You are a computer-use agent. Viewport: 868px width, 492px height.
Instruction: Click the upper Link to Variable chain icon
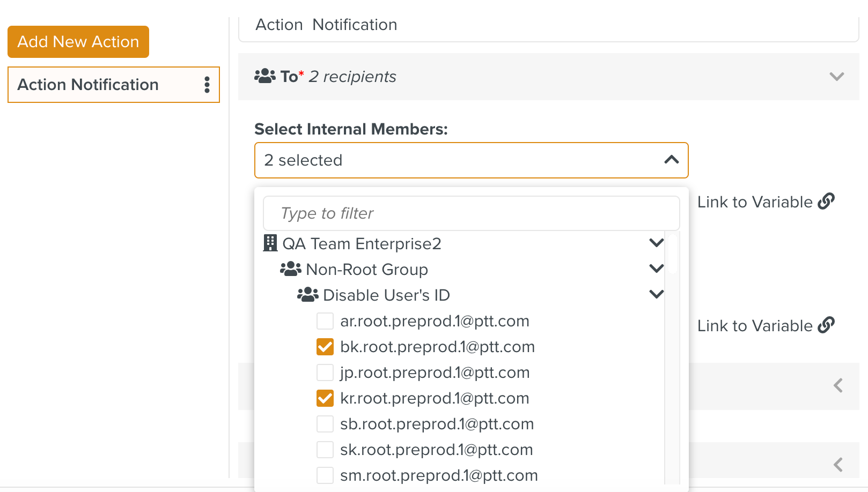point(826,202)
